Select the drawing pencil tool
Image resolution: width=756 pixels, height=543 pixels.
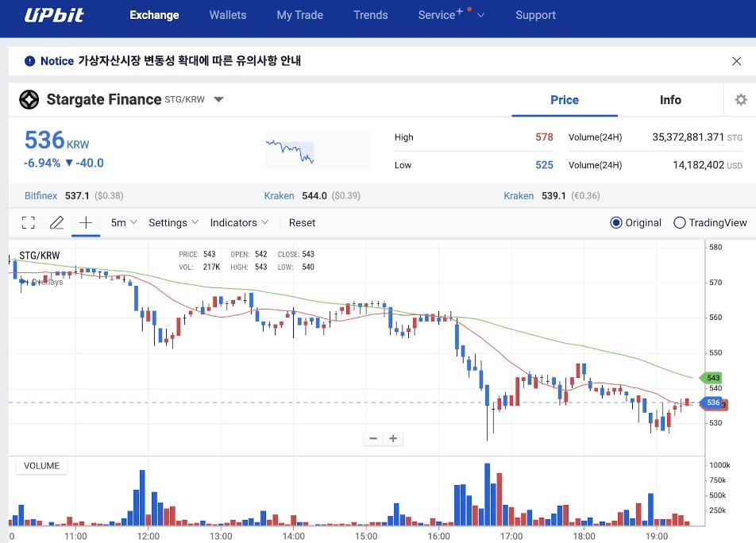[57, 222]
